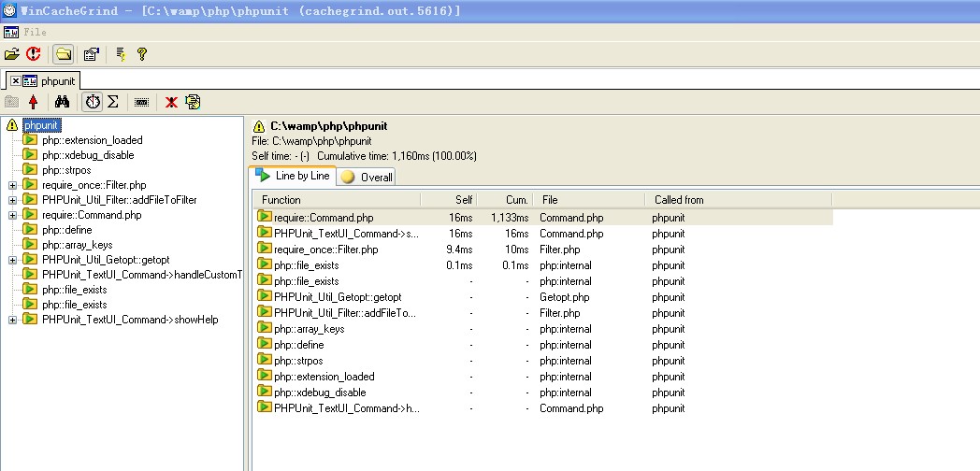Image resolution: width=980 pixels, height=471 pixels.
Task: Expand the PHPUnit_Util_Getopt::getopt tree node
Action: (13, 260)
